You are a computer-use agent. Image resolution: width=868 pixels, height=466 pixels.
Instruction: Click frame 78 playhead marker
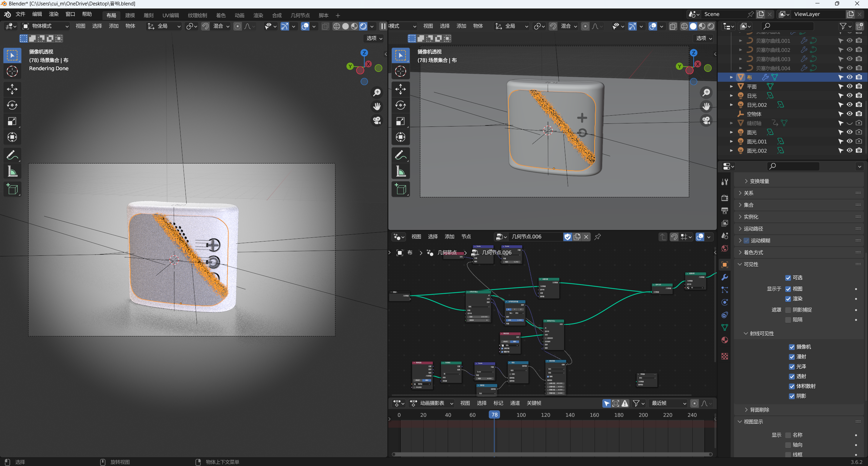click(495, 415)
